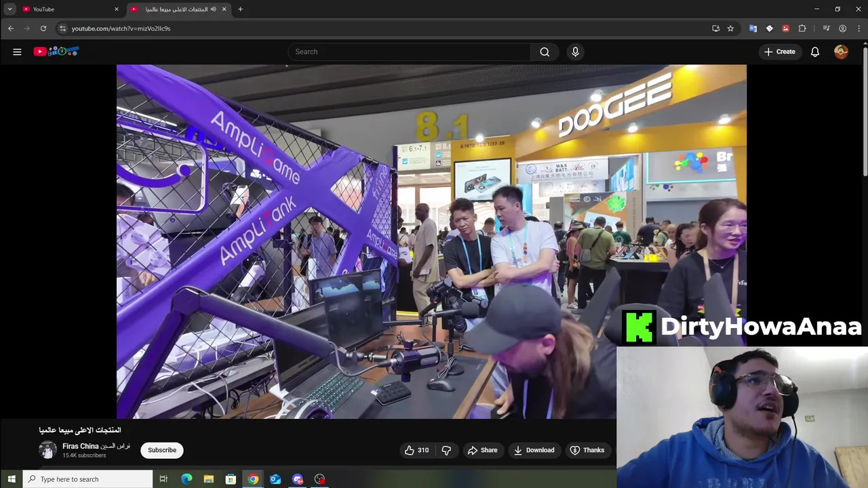Image resolution: width=868 pixels, height=488 pixels.
Task: Click the dark circular app icon with red dot in the taskbar
Action: point(320,479)
